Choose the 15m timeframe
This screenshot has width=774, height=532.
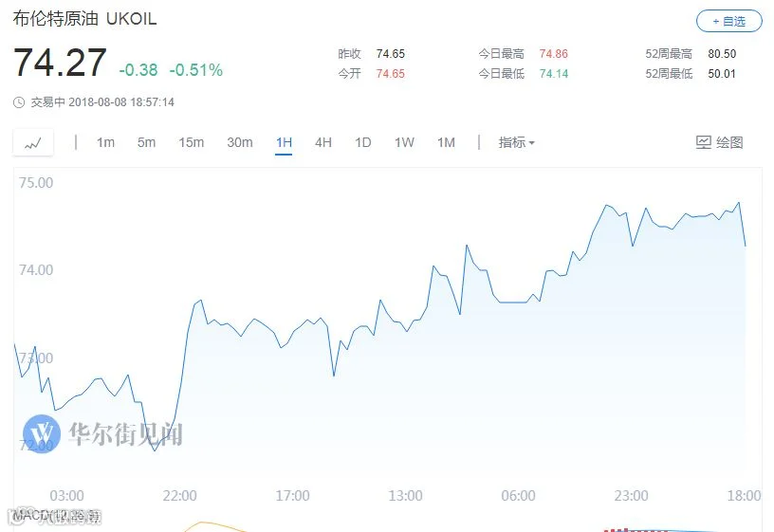click(191, 142)
